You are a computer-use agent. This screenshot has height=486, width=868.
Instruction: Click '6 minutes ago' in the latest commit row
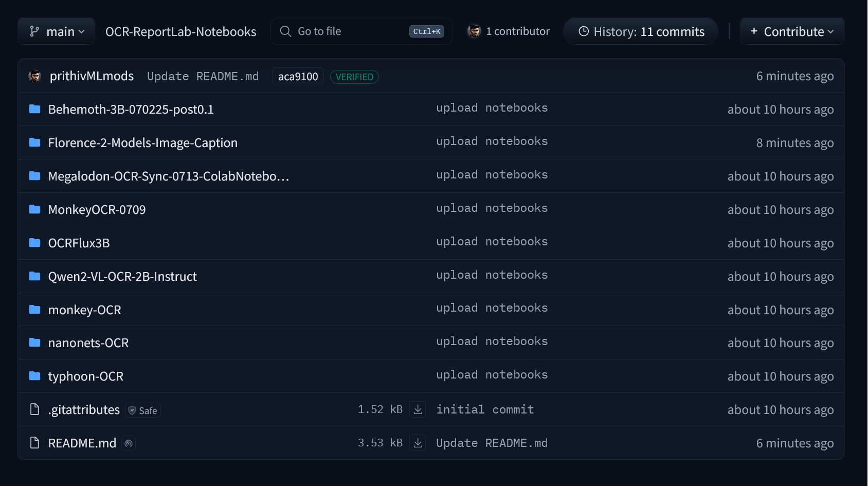click(795, 76)
